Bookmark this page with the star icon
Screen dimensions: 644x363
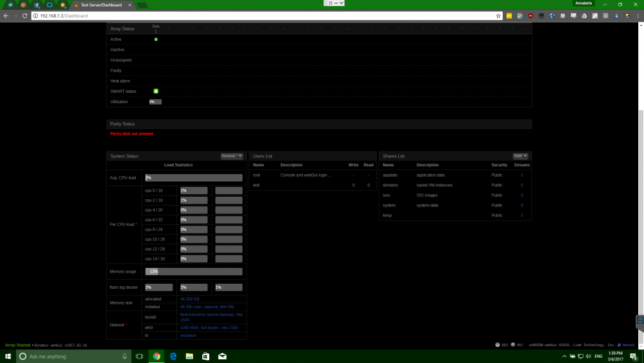[498, 15]
